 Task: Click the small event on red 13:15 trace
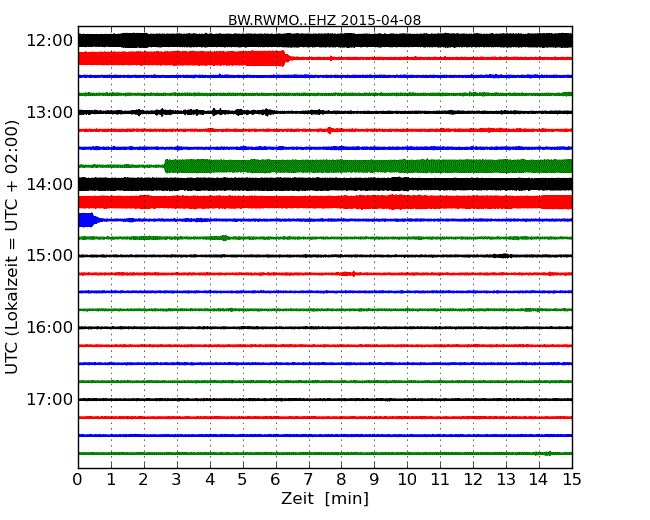[x=329, y=130]
